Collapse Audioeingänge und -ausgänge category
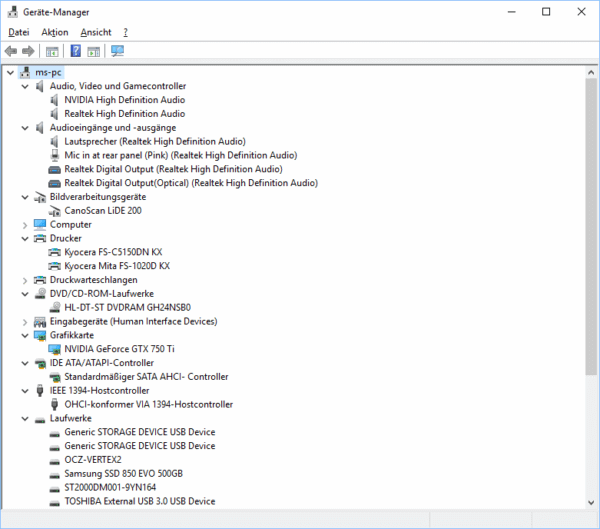600x529 pixels. tap(25, 128)
